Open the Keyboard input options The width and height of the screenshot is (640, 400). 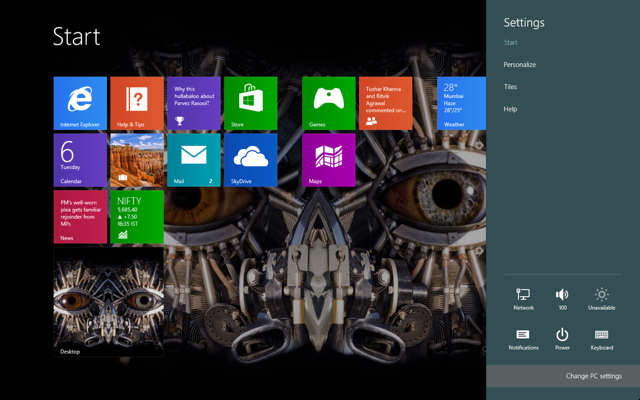(x=601, y=338)
